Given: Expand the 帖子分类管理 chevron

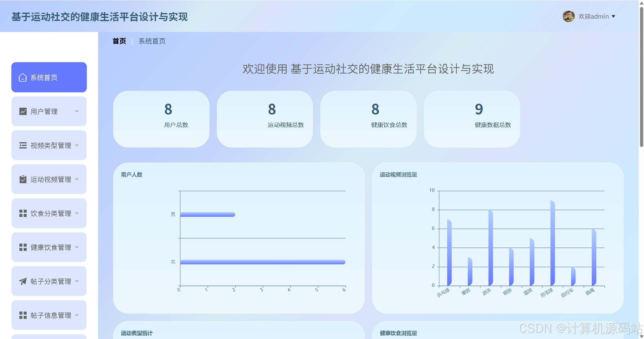Looking at the screenshot, I should click(x=77, y=281).
